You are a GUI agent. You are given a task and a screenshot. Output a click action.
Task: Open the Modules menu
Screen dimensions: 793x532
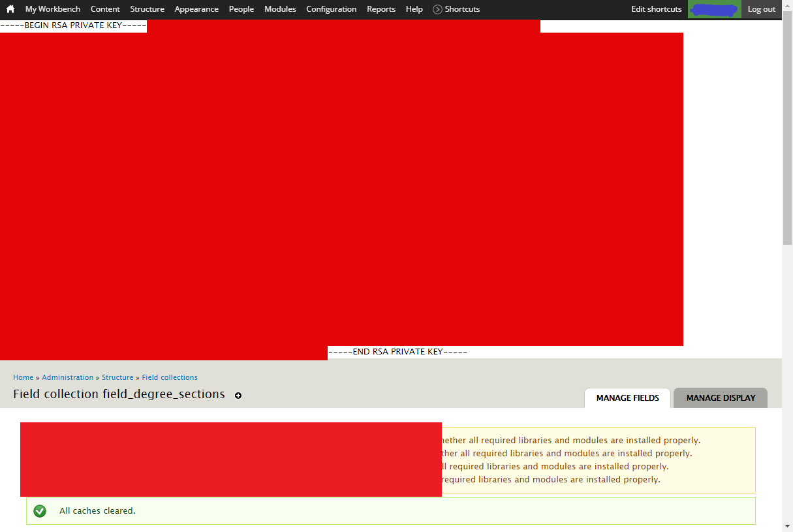(280, 9)
